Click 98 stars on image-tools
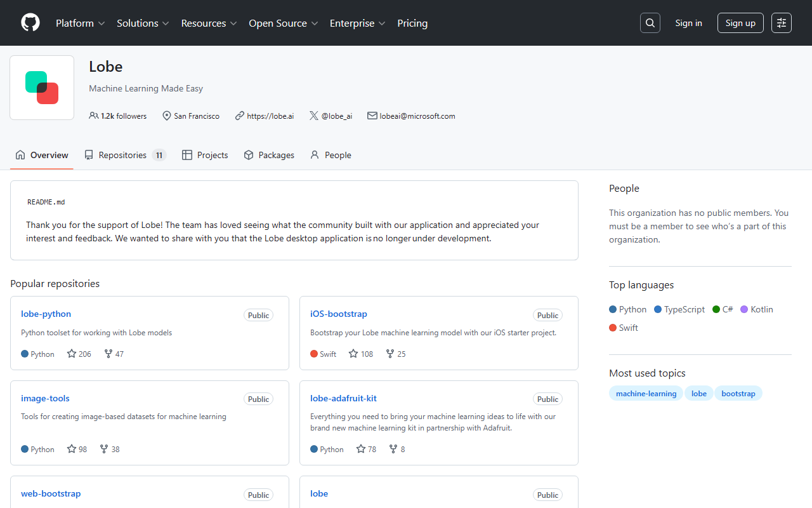Viewport: 812px width, 508px height. [77, 449]
